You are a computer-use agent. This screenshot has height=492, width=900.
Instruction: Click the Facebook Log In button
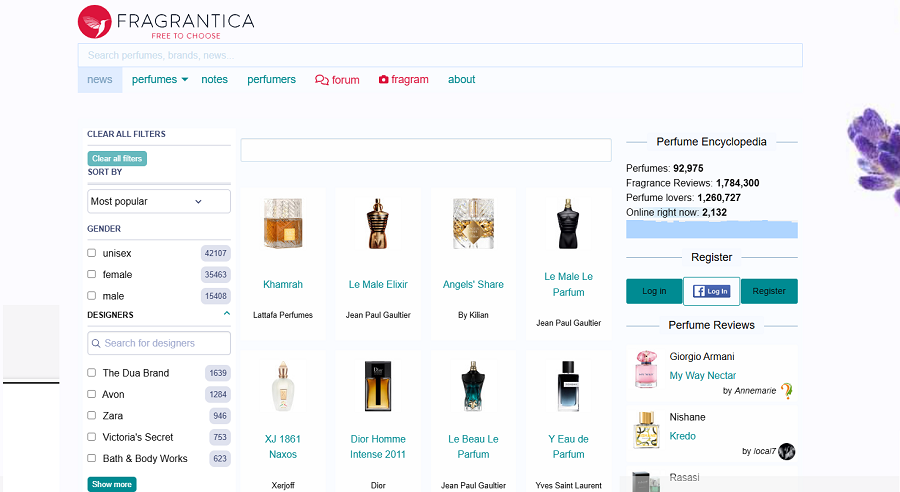click(711, 291)
